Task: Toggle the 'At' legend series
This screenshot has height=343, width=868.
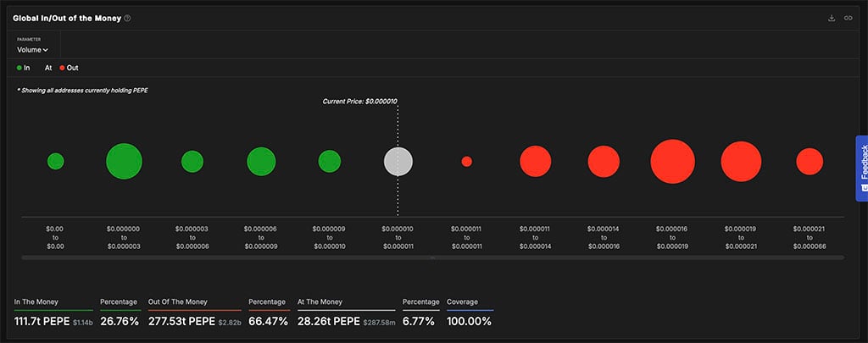Action: tap(47, 68)
